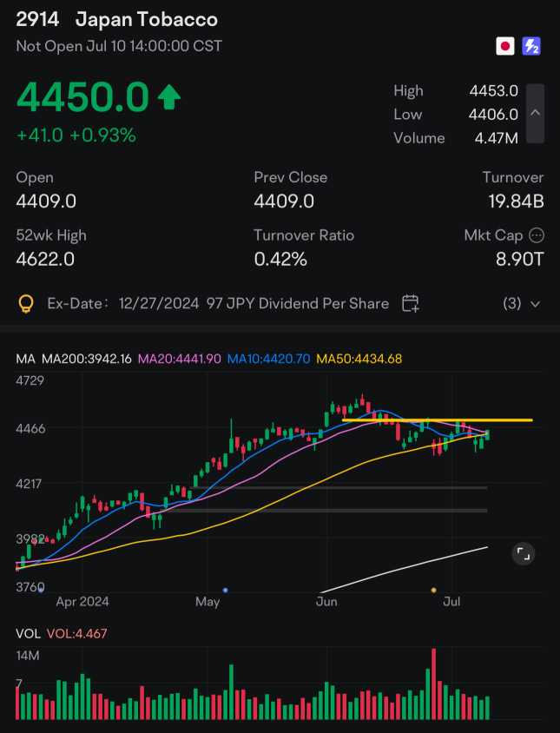560x733 pixels.
Task: Tap the Turnover Ratio 0.42% value
Action: click(x=280, y=259)
